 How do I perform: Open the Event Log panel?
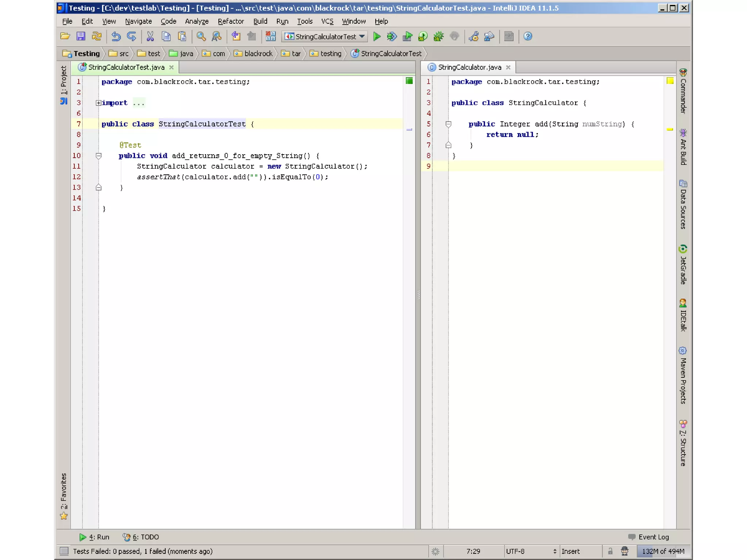pos(649,537)
